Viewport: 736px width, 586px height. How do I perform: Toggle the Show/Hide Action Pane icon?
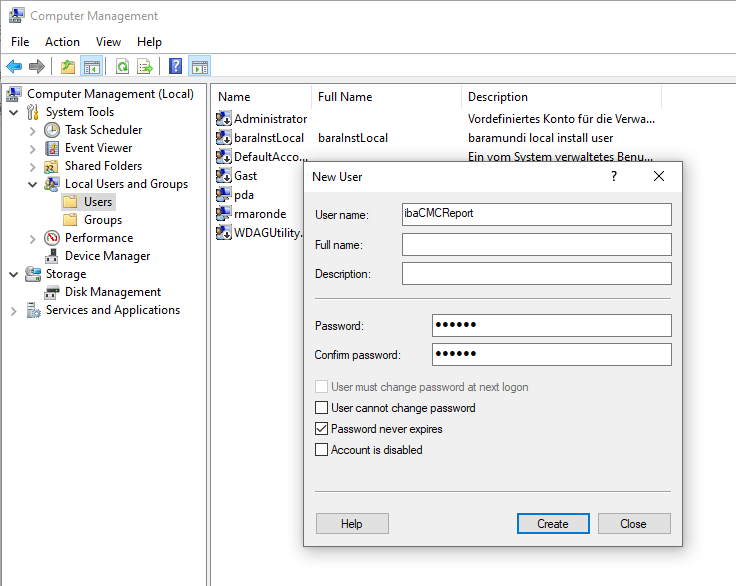point(199,67)
